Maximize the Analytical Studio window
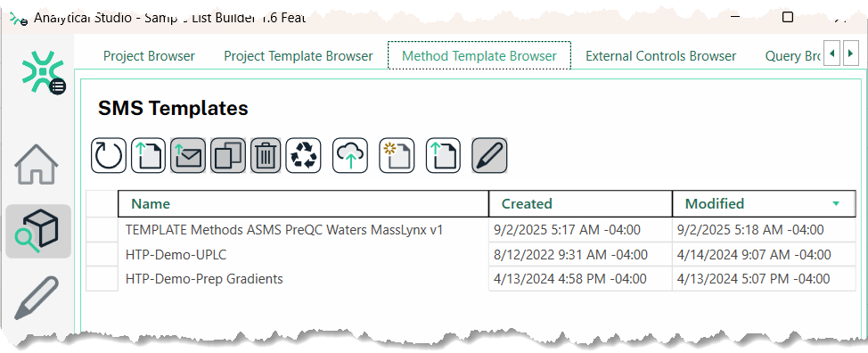The width and height of the screenshot is (868, 353). pyautogui.click(x=788, y=17)
